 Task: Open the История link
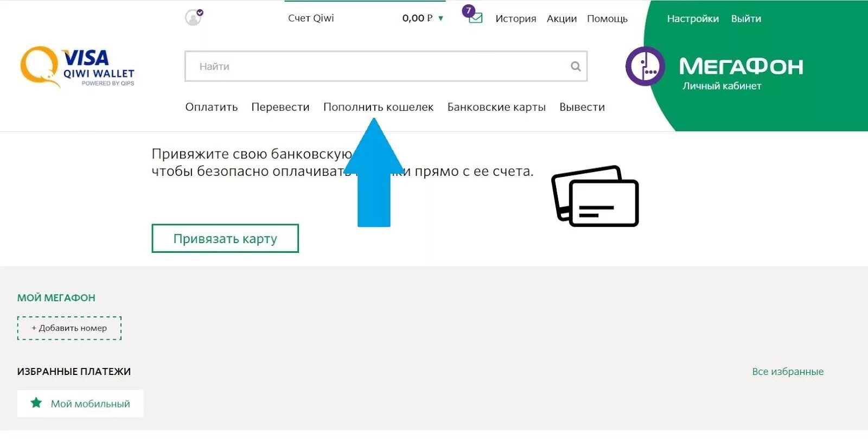(515, 18)
